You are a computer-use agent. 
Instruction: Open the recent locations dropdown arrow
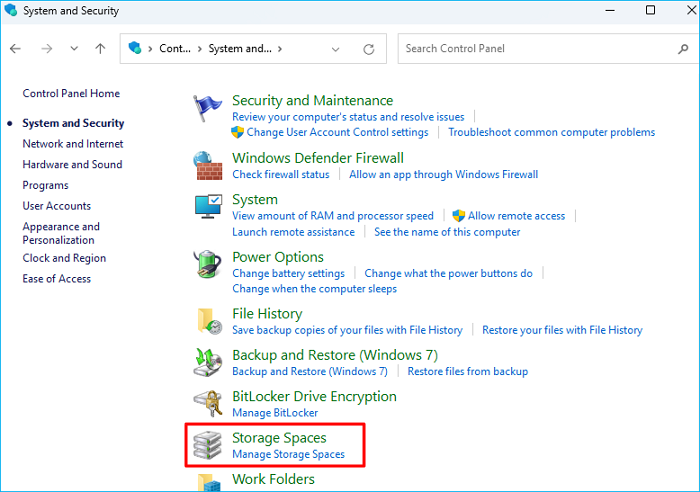click(x=74, y=48)
